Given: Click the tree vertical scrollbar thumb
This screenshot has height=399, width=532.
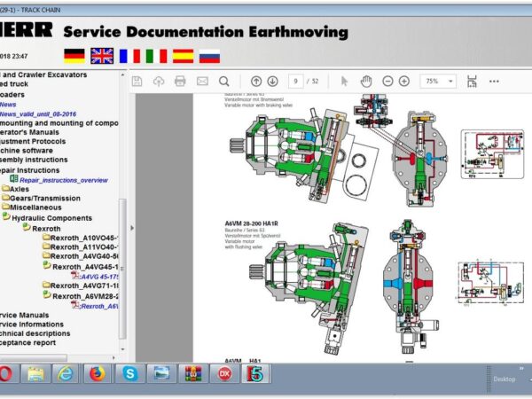Looking at the screenshot, I should [122, 269].
